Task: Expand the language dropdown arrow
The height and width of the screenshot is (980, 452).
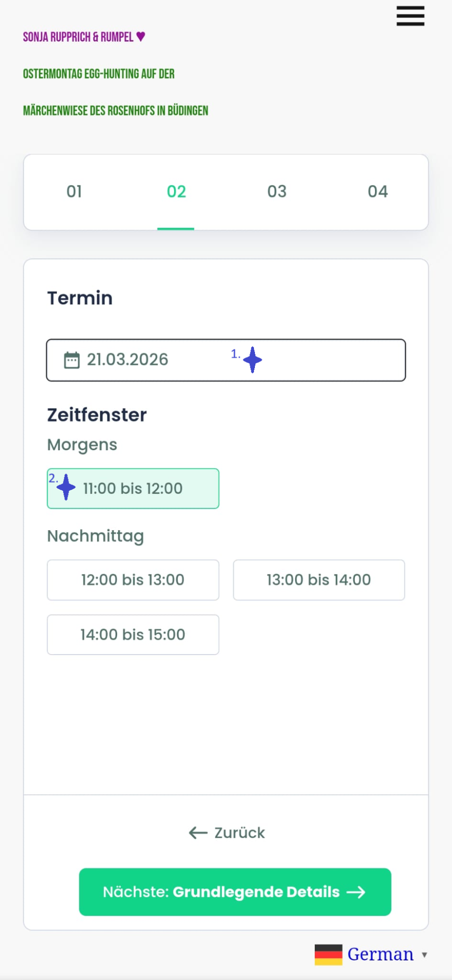Action: pos(425,955)
